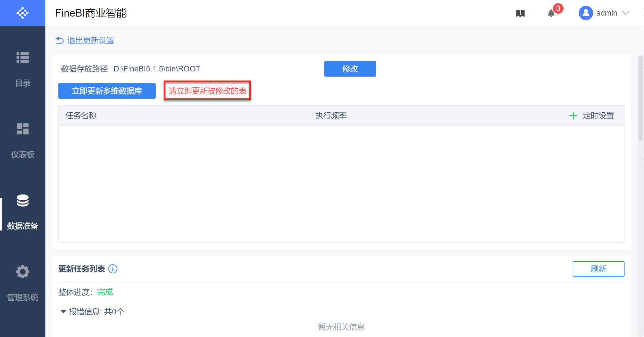Click the FineBI商业智能 title text
644x337 pixels.
[x=91, y=13]
